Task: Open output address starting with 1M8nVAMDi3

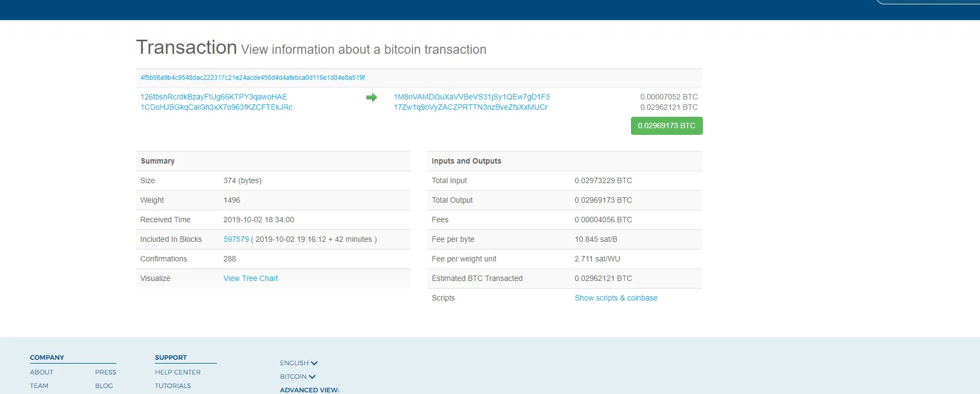Action: [471, 97]
